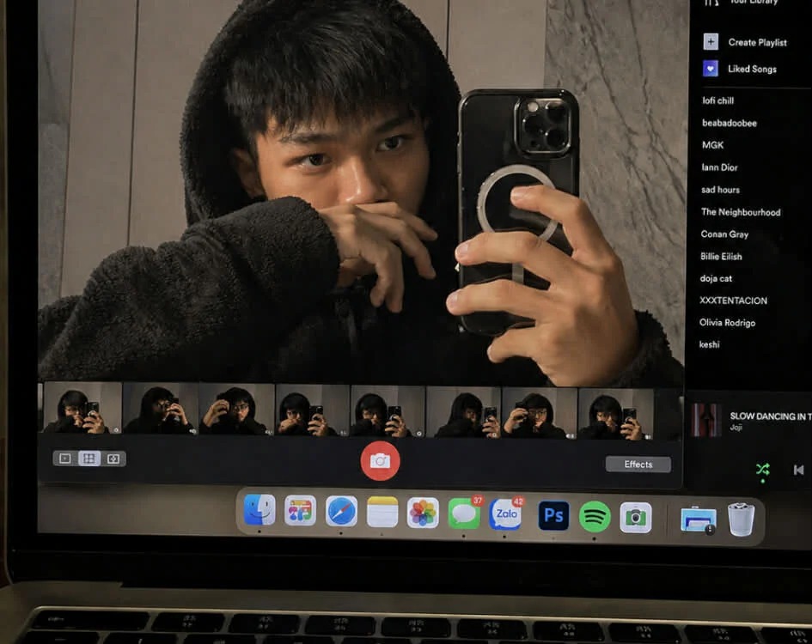
Task: Open Messages with 37 unread badge
Action: (464, 513)
